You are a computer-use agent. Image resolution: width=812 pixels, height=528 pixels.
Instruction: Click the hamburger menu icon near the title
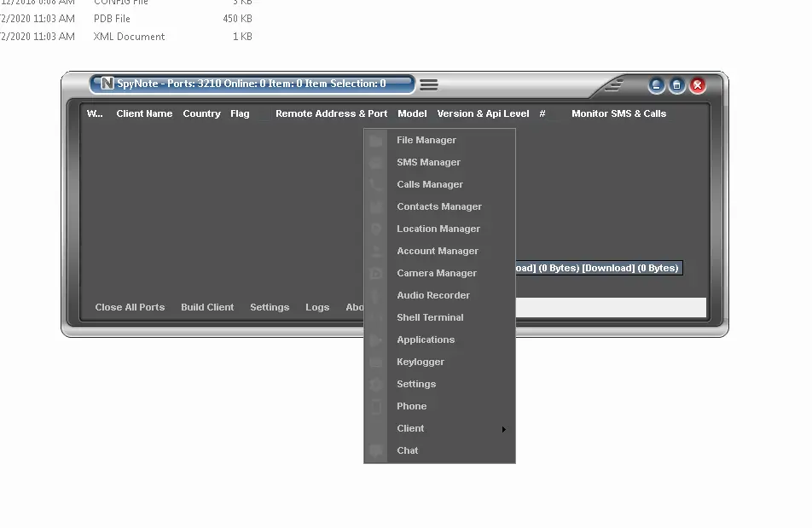(428, 84)
